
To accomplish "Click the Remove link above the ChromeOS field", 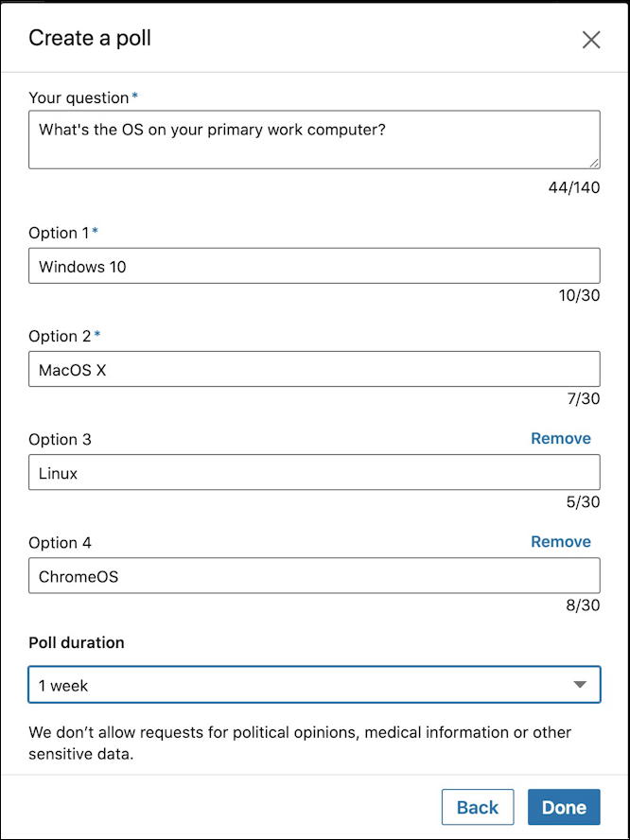I will [x=560, y=541].
